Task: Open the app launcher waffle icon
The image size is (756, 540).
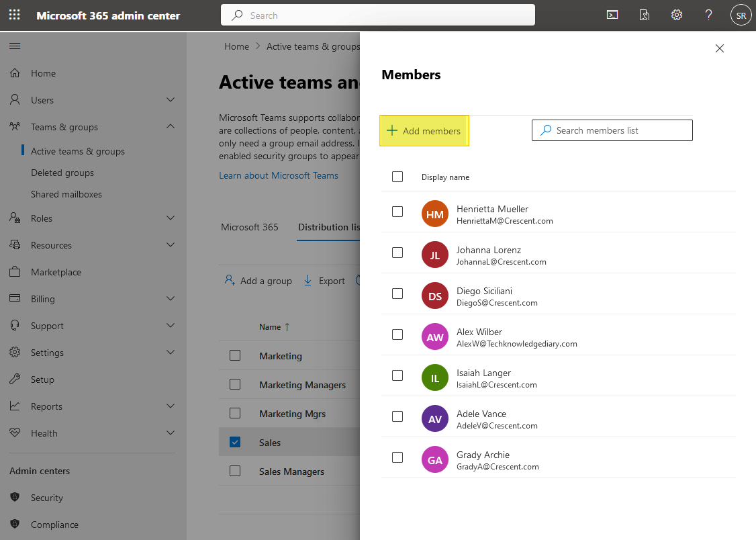Action: 14,14
